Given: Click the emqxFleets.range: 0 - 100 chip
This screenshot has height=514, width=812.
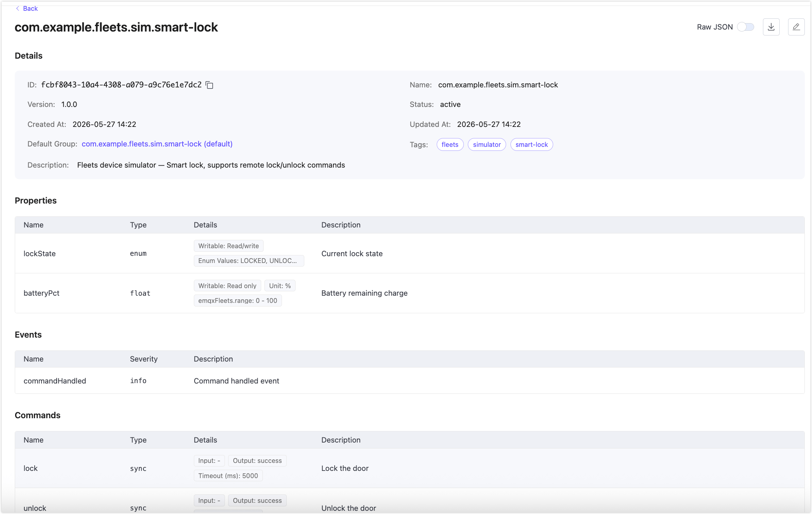Looking at the screenshot, I should (x=238, y=300).
